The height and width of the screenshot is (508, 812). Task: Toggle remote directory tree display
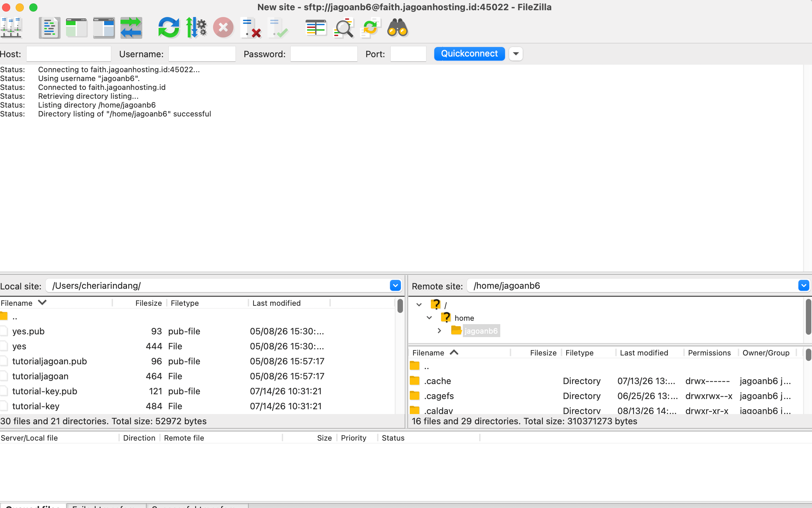[x=104, y=28]
